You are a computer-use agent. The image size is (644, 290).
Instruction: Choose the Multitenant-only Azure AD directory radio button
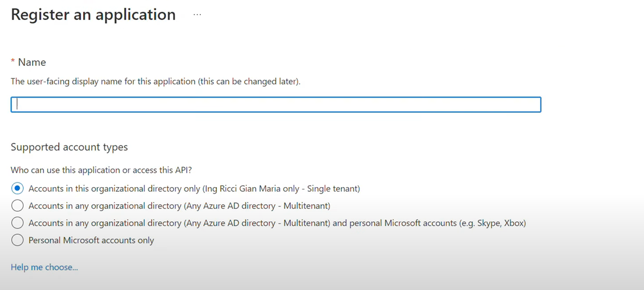18,206
